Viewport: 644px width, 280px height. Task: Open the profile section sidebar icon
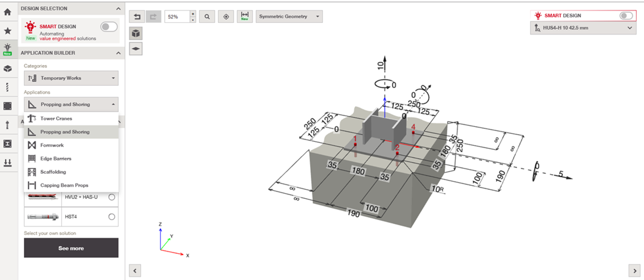tap(7, 144)
